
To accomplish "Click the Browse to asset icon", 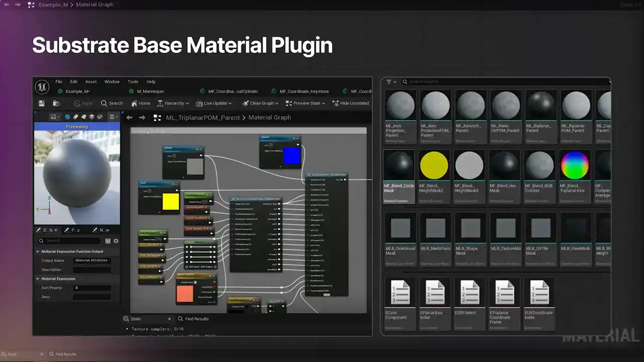I will [56, 103].
